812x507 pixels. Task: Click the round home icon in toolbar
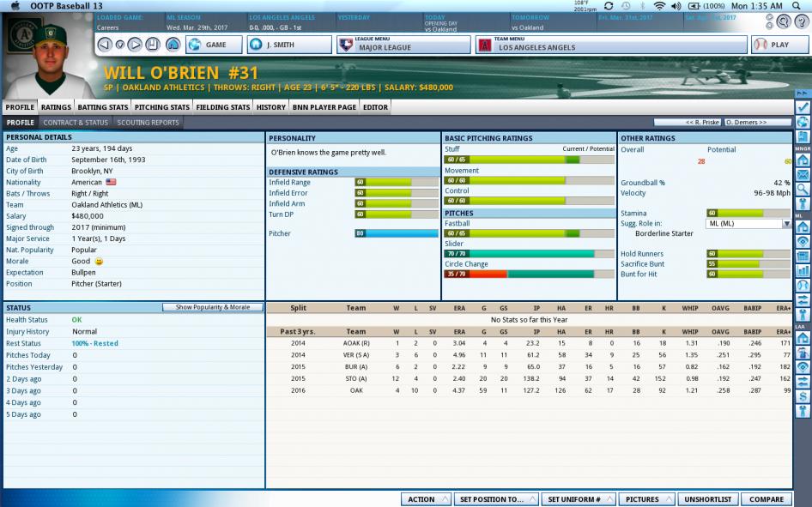pos(173,45)
